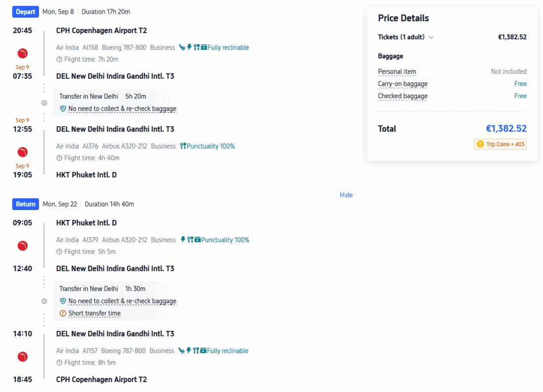Click the in-flight entertainment icon for flight AI379
543x392 pixels.
[197, 240]
